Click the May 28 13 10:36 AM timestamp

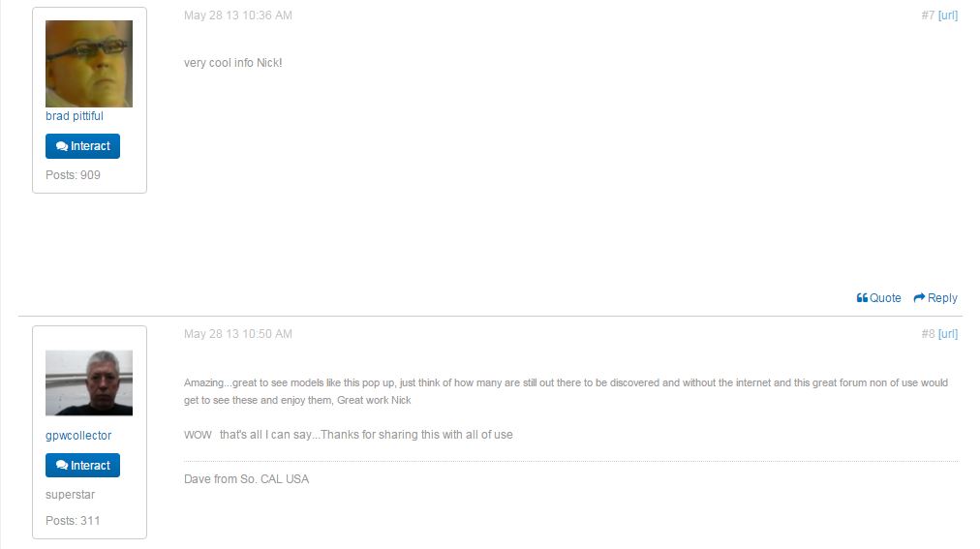pos(238,15)
